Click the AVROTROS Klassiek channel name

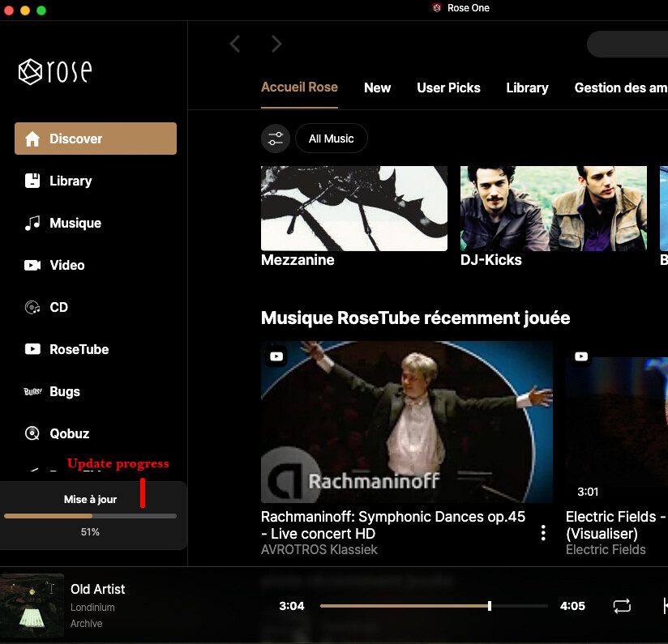[319, 549]
